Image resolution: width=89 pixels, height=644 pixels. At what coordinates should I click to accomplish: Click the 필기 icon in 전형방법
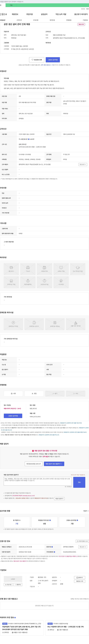[x=53, y=393]
